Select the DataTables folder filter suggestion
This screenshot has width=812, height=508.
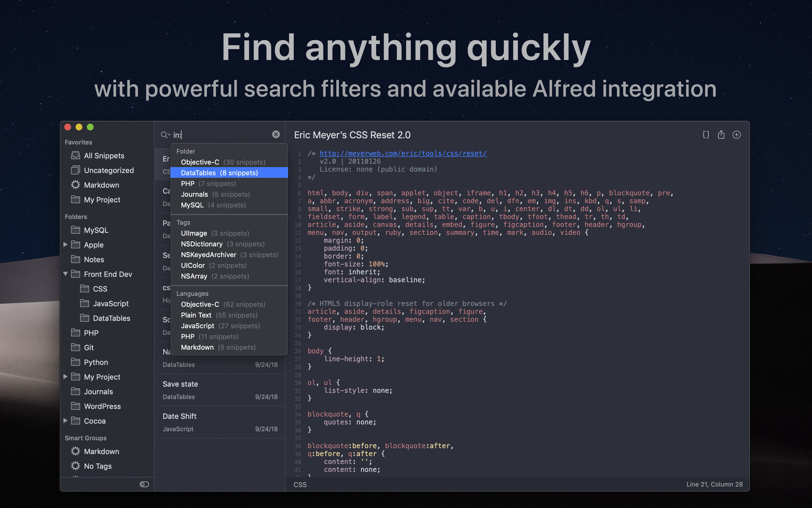(219, 173)
